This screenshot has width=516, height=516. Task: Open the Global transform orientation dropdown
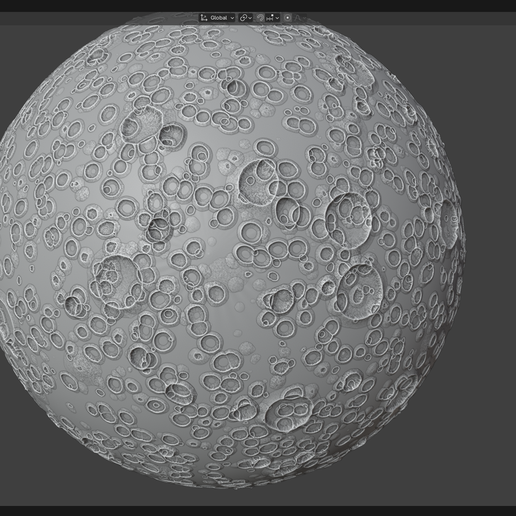coord(217,18)
